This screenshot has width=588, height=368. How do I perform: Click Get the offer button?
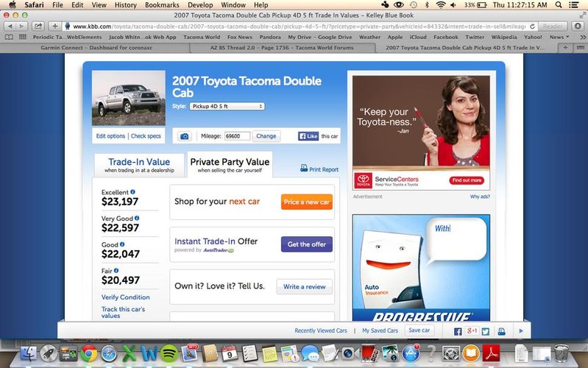pos(307,244)
